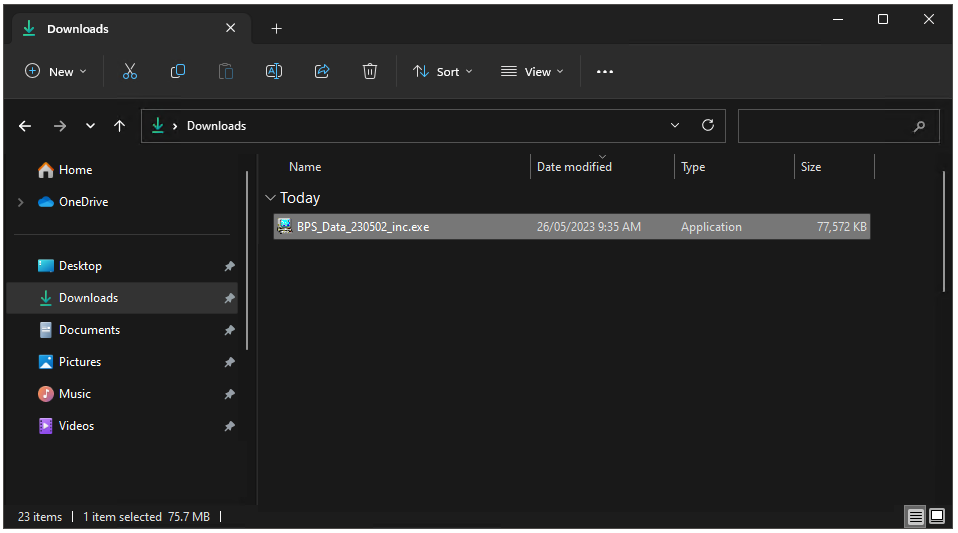This screenshot has height=533, width=958.
Task: Click the 77,572 KB size cell
Action: 841,227
